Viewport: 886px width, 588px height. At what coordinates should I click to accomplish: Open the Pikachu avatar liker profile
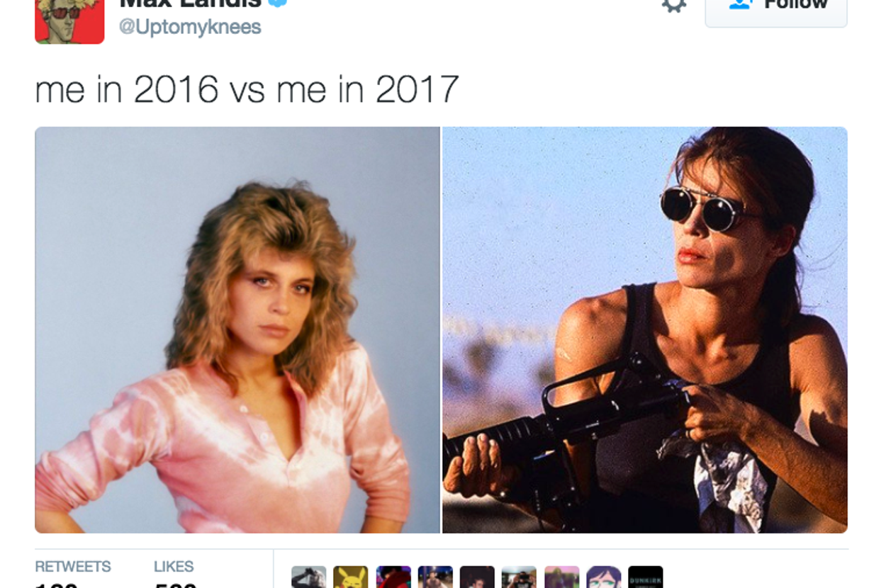click(x=351, y=577)
